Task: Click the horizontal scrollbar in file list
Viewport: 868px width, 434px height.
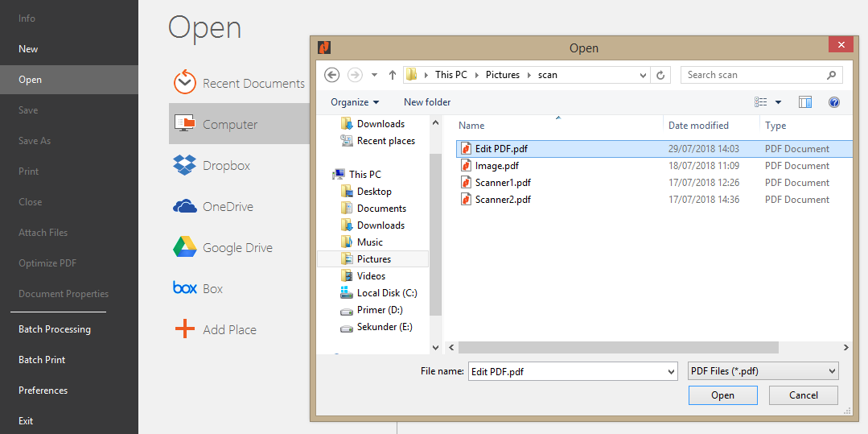Action: coord(619,347)
